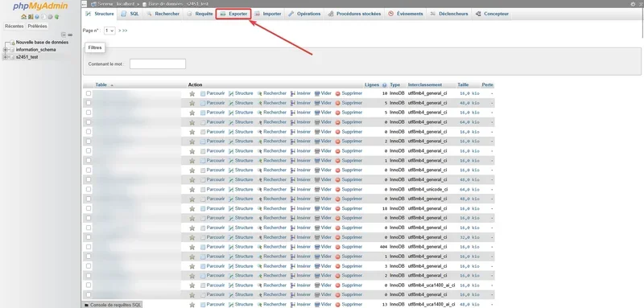Open the Déclencheurs tab

click(449, 14)
